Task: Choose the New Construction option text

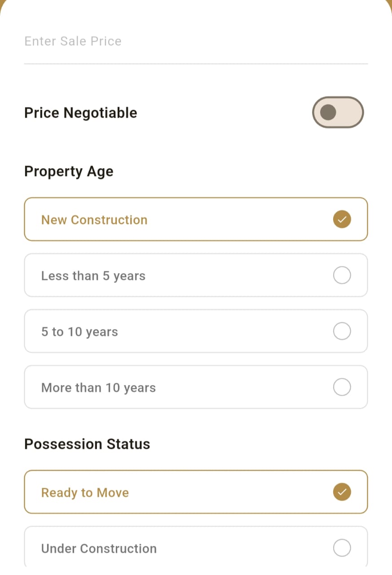Action: pyautogui.click(x=94, y=220)
